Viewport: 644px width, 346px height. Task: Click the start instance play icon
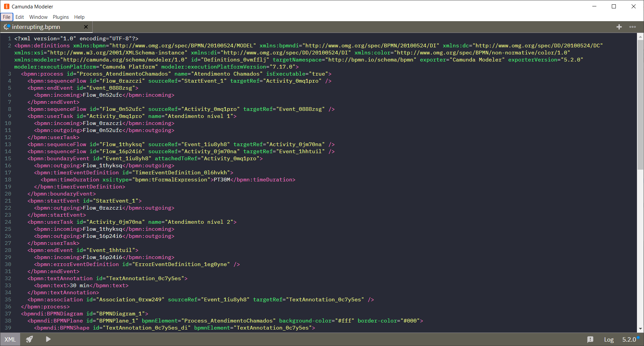point(48,339)
